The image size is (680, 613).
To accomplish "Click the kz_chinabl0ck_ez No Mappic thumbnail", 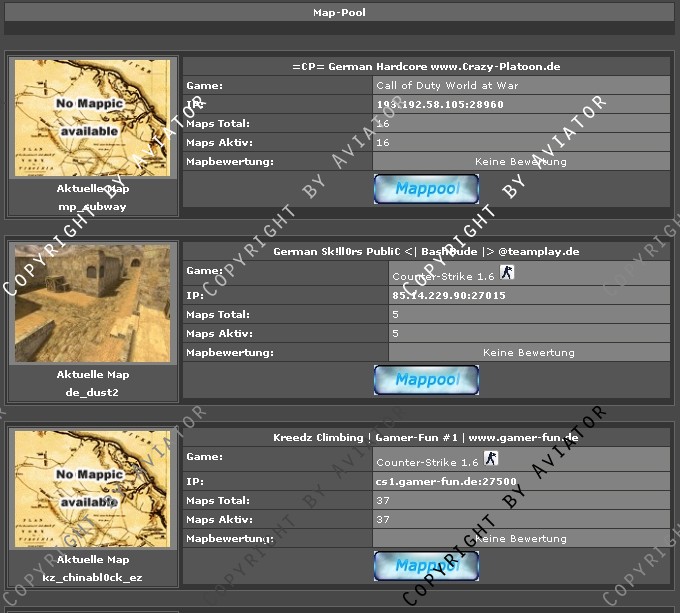I will click(92, 489).
